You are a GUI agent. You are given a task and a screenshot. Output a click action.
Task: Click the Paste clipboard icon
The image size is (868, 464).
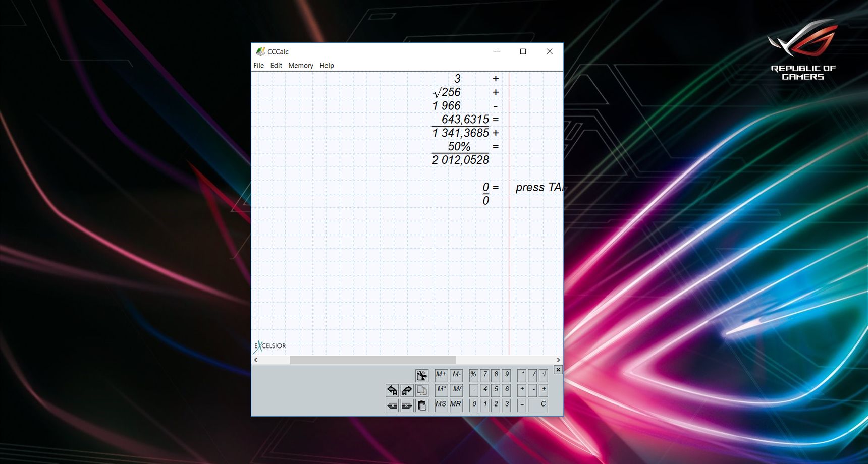coord(422,405)
